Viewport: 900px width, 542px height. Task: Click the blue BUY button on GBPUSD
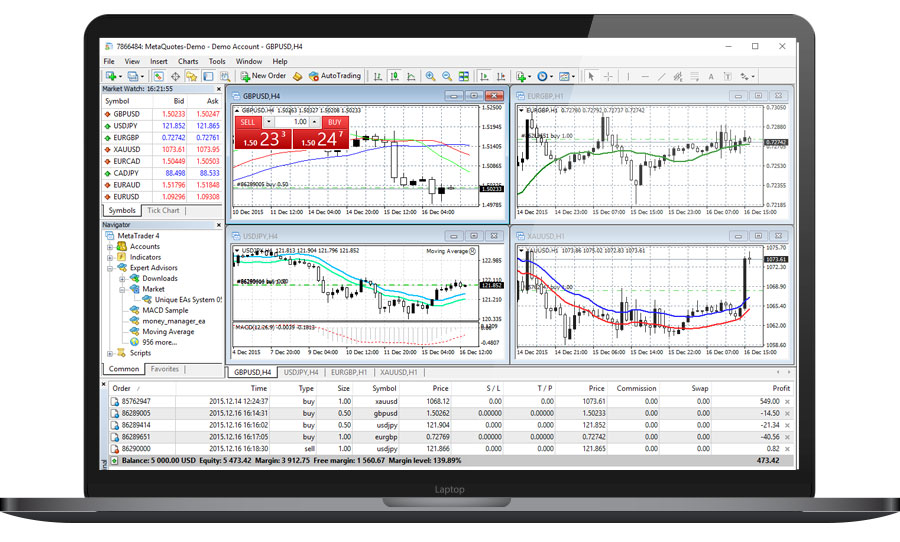pos(334,122)
